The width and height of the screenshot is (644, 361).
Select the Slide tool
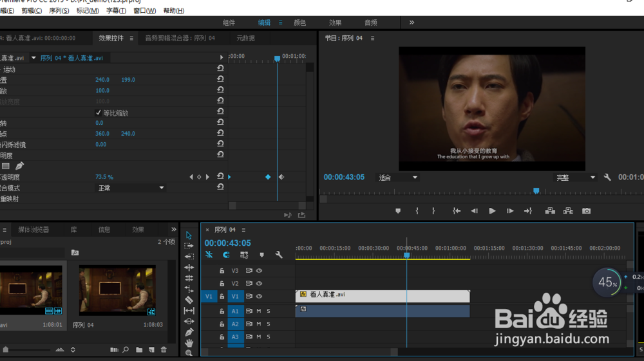point(189,321)
